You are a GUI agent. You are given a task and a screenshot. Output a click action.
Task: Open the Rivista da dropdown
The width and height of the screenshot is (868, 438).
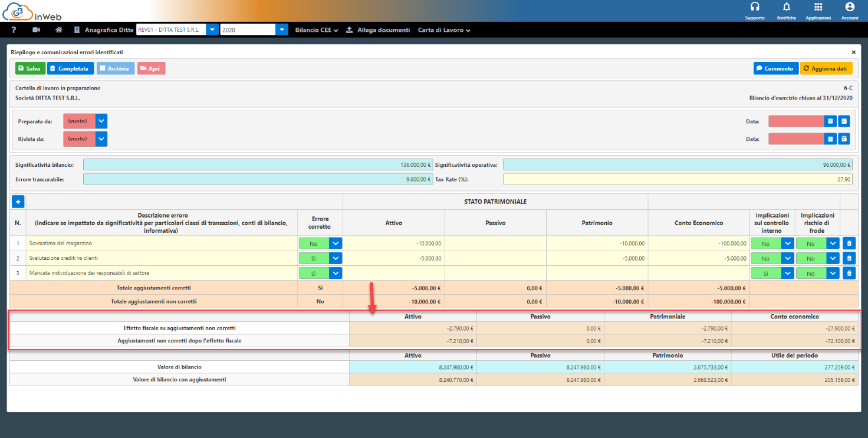coord(101,139)
